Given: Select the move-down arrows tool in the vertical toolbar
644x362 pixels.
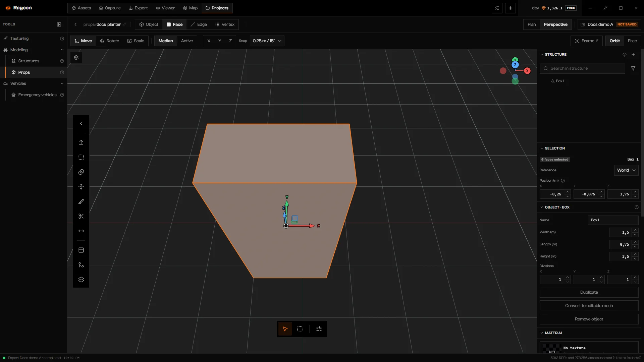Looking at the screenshot, I should click(81, 187).
